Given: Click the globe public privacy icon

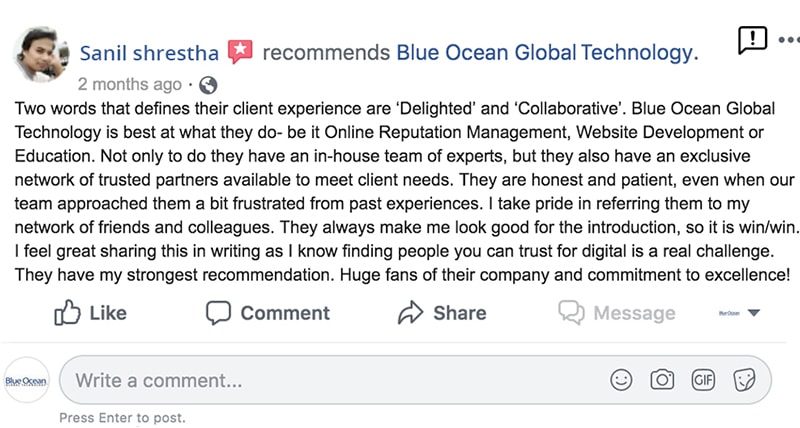Looking at the screenshot, I should point(208,84).
